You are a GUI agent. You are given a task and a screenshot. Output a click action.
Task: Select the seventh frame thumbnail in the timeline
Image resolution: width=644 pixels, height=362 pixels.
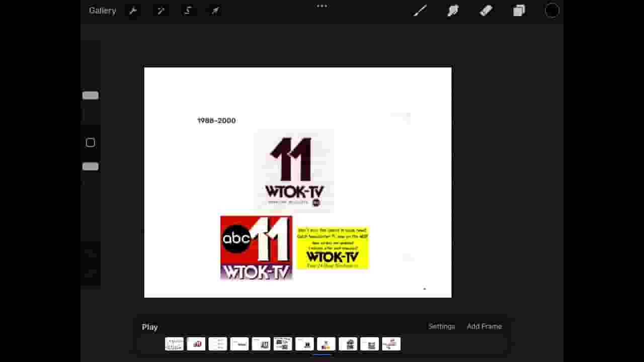(x=304, y=344)
